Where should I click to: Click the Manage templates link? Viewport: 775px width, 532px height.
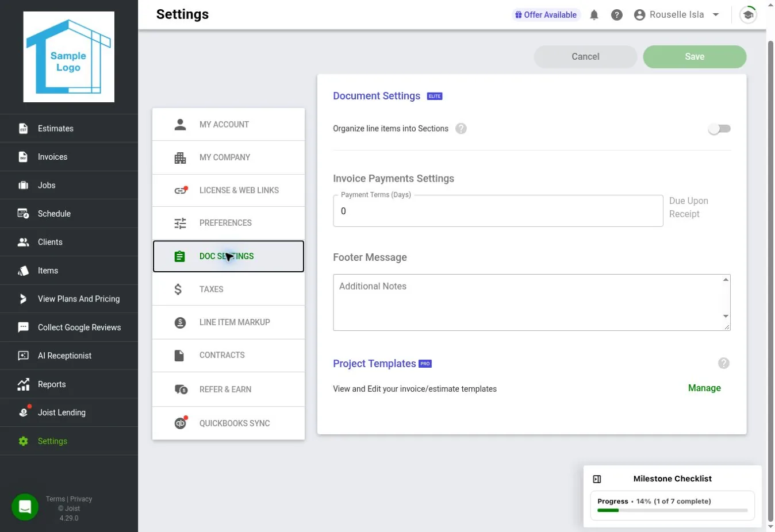click(x=704, y=388)
